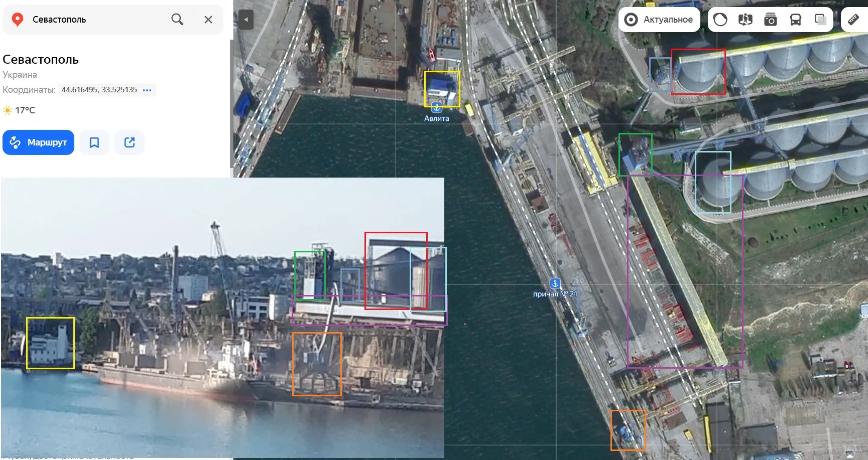Viewport: 868px width, 460px height.
Task: Collapse the side panel arrow button
Action: pos(246,20)
